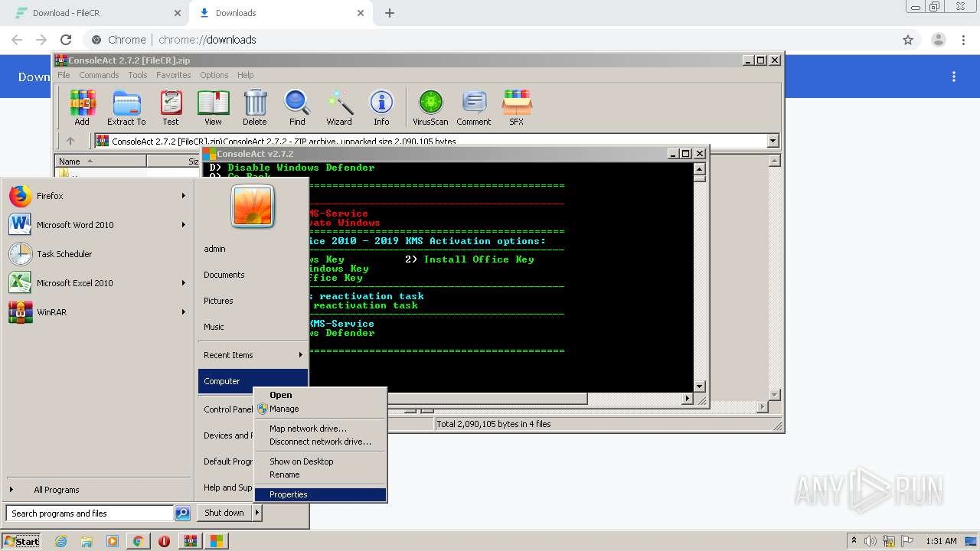The height and width of the screenshot is (551, 980).
Task: Open WinRAR from the Start menu list
Action: coord(97,312)
